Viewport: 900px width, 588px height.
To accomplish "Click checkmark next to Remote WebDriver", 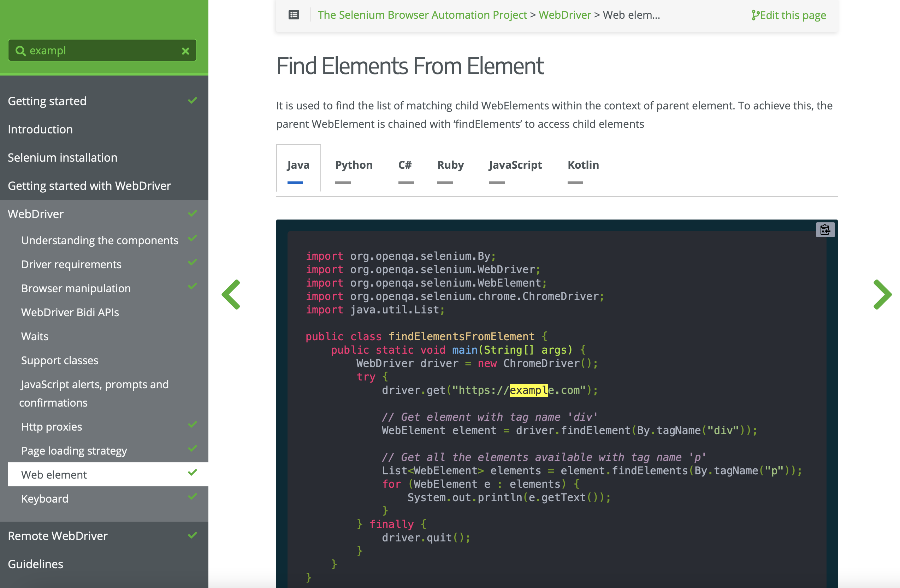I will [x=193, y=535].
